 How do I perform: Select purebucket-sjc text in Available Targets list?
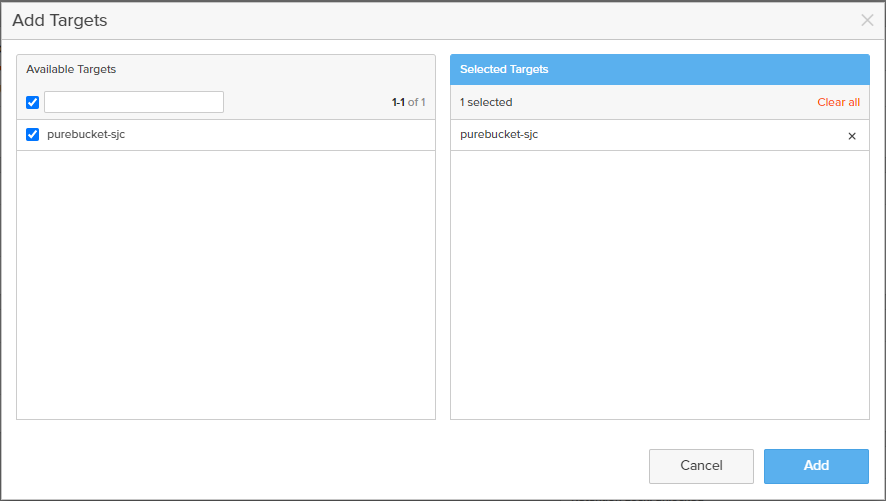[x=86, y=134]
